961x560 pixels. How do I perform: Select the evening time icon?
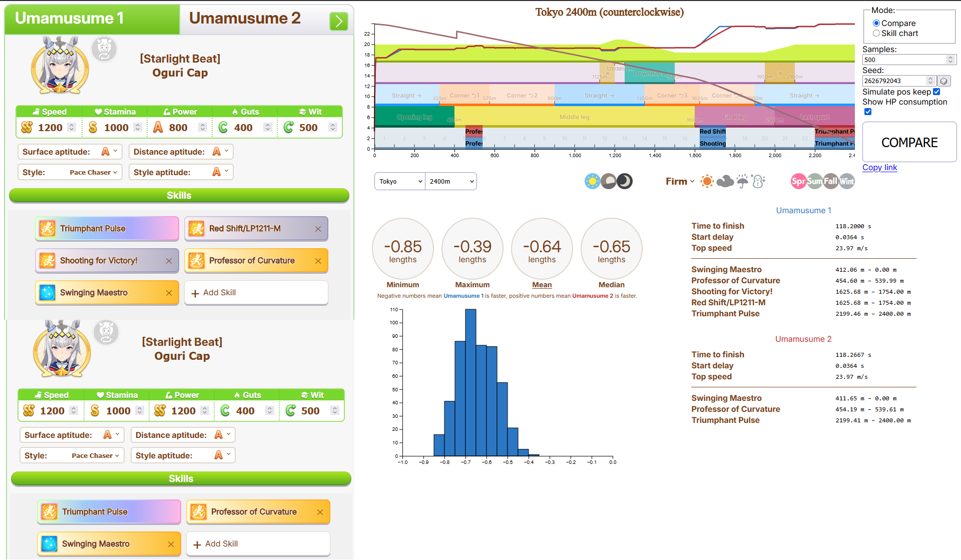tap(608, 181)
